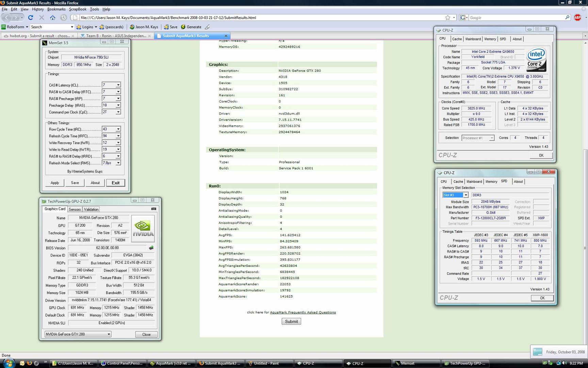Image resolution: width=588 pixels, height=368 pixels.
Task: Open the Jason M. Kays identity
Action: tap(144, 27)
